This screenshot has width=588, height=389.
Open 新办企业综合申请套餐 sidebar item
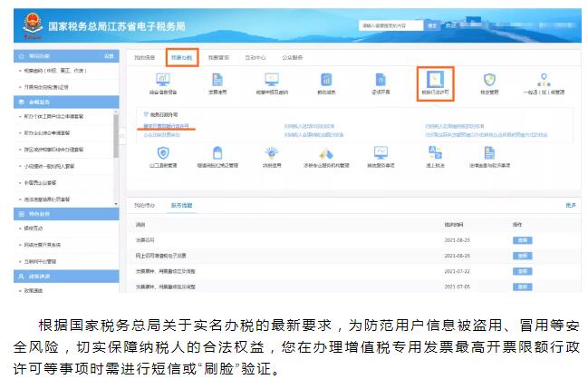[47, 133]
